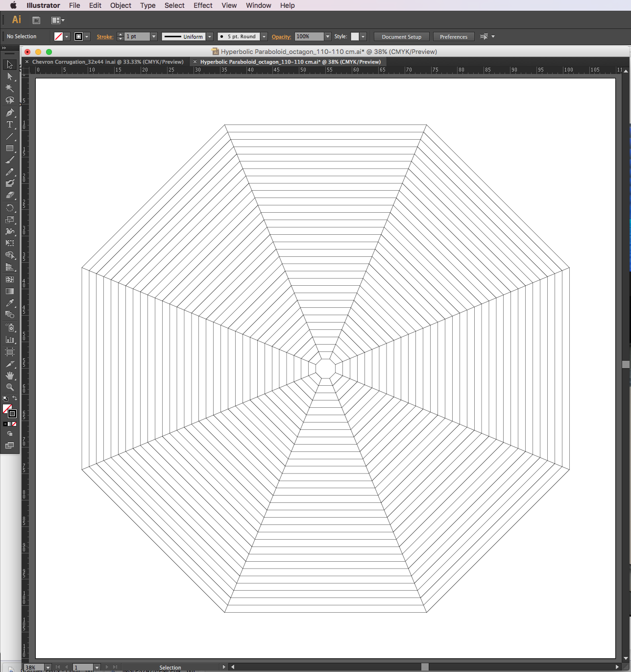Open stroke color dropdown in control bar

[87, 37]
